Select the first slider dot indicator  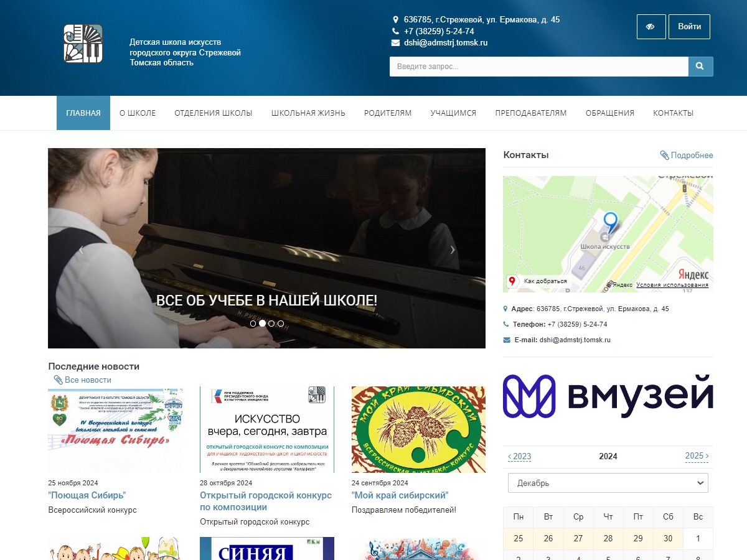(253, 324)
